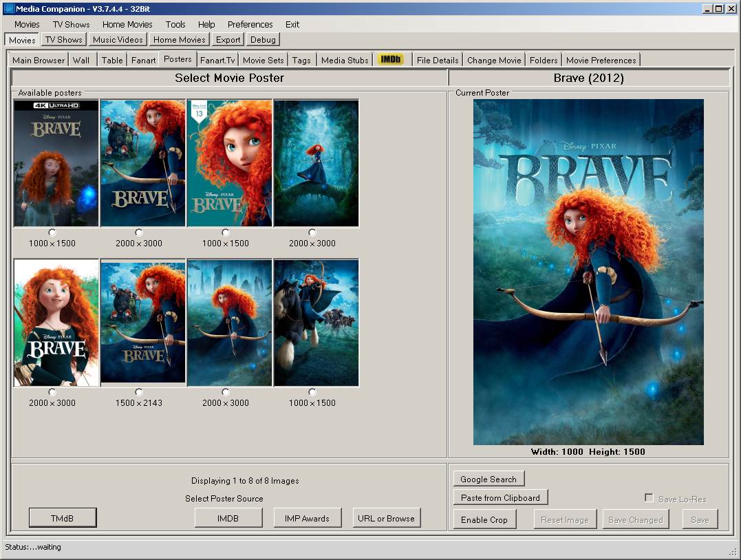Click the large current Brave poster image
The height and width of the screenshot is (560, 741).
click(x=588, y=272)
